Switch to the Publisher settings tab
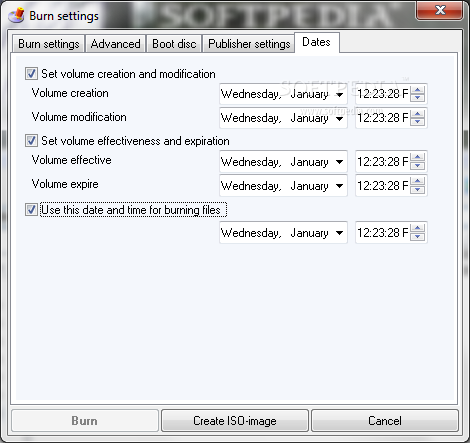The height and width of the screenshot is (443, 470). [249, 44]
